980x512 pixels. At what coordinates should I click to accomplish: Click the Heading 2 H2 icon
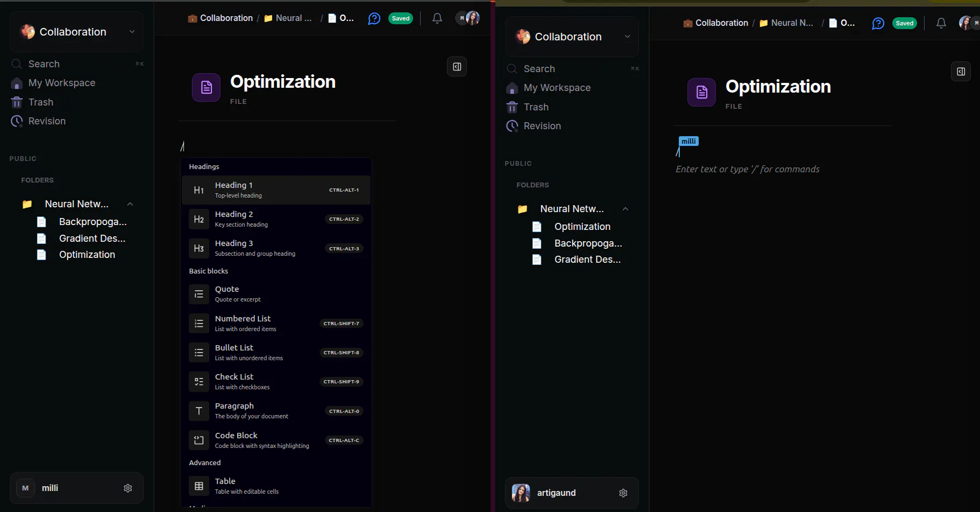[x=199, y=219]
